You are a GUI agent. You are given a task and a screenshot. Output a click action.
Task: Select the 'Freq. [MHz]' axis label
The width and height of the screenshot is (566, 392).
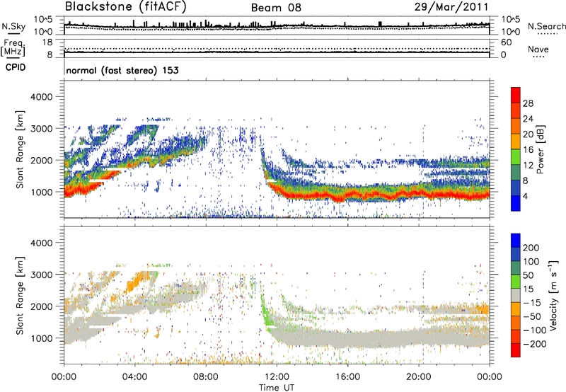tap(13, 48)
